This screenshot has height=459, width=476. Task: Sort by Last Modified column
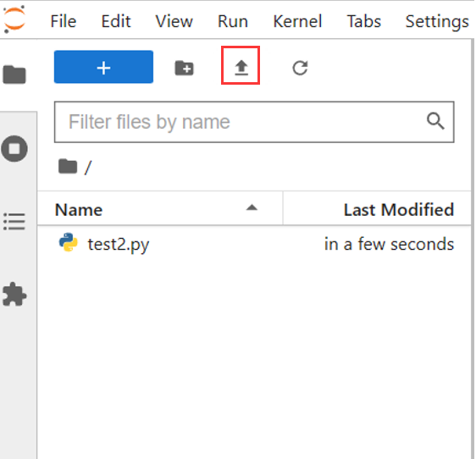click(377, 209)
